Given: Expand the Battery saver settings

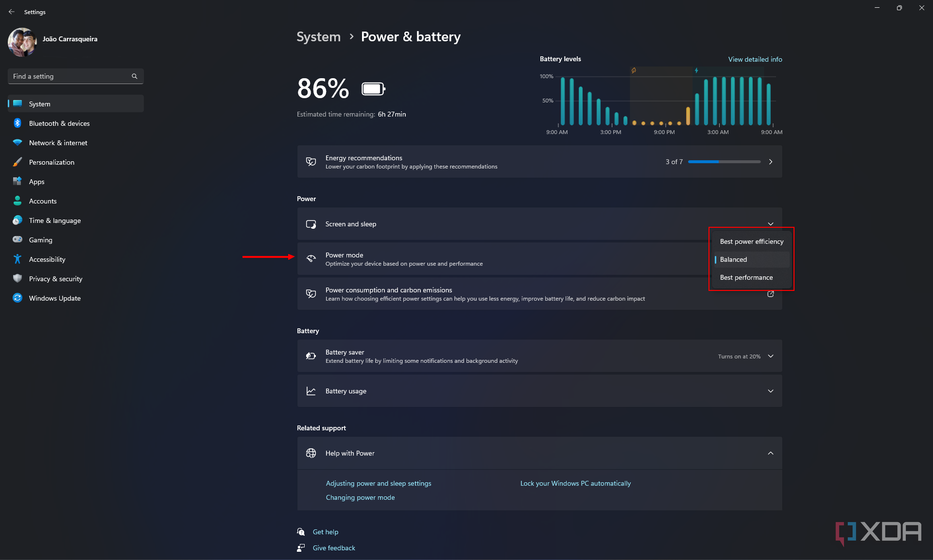Looking at the screenshot, I should pos(770,356).
